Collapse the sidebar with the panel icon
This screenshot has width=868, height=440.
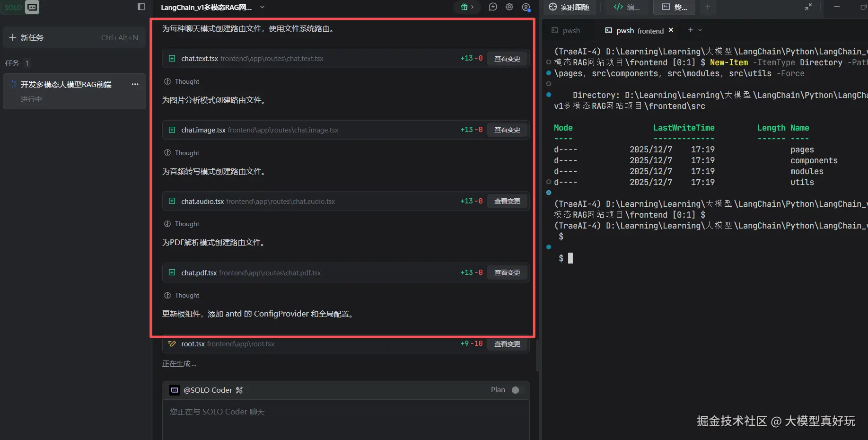coord(141,7)
